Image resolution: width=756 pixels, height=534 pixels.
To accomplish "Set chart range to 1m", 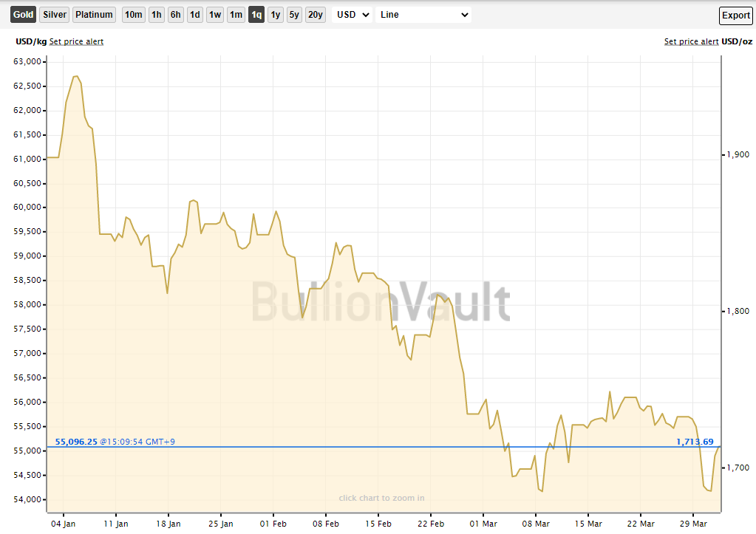I will pyautogui.click(x=236, y=15).
